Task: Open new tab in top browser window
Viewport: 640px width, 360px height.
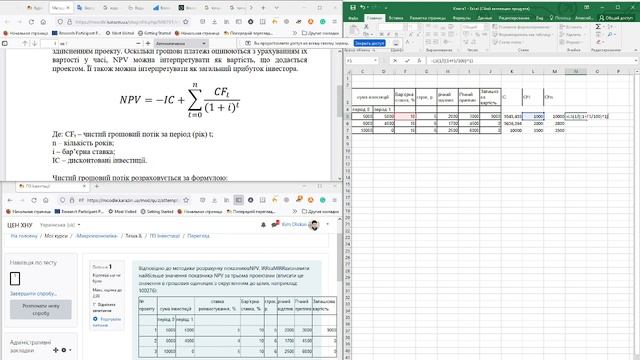Action: (263, 8)
